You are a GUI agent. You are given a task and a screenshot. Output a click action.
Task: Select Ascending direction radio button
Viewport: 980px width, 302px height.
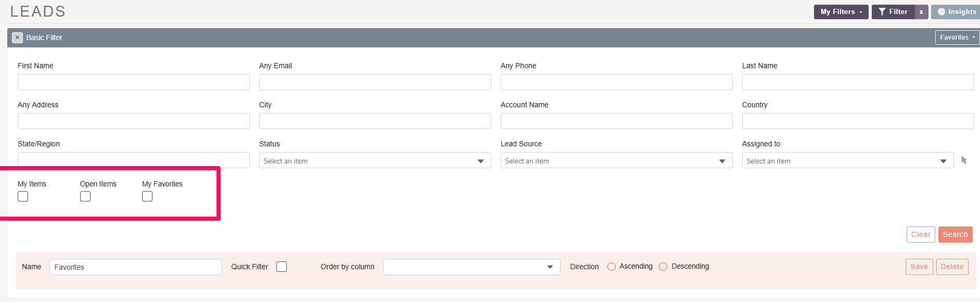coord(612,267)
